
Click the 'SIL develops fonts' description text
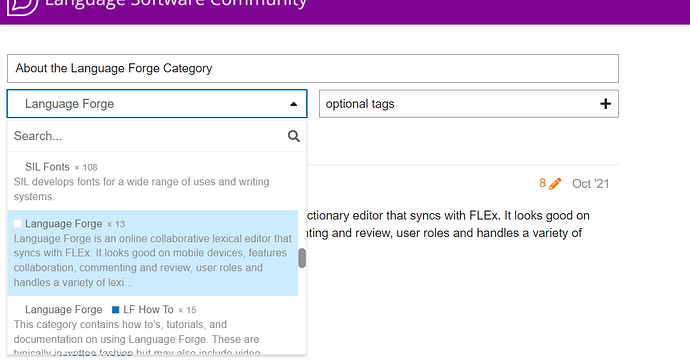pyautogui.click(x=141, y=189)
